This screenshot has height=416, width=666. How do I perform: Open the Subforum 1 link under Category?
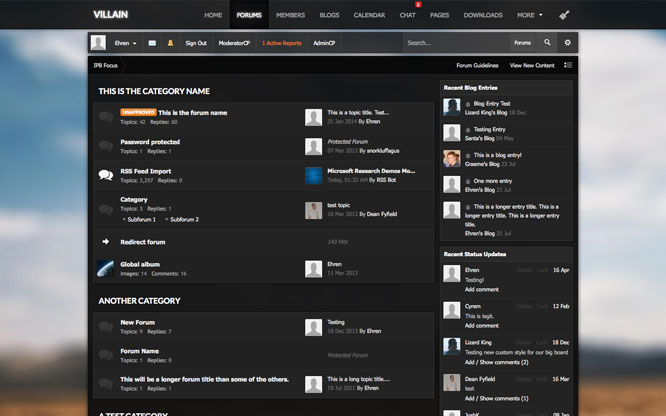pos(140,219)
